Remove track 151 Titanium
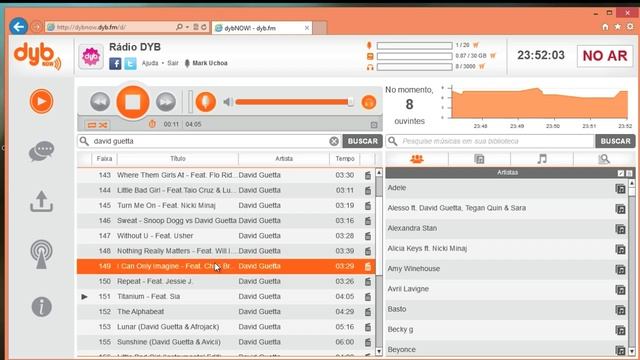The width and height of the screenshot is (640, 360). coord(368,297)
